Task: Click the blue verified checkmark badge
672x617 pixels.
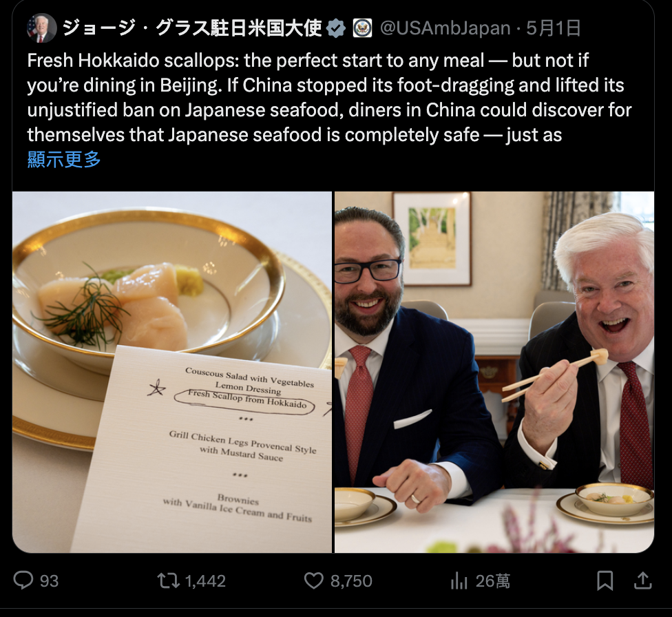Action: (335, 28)
